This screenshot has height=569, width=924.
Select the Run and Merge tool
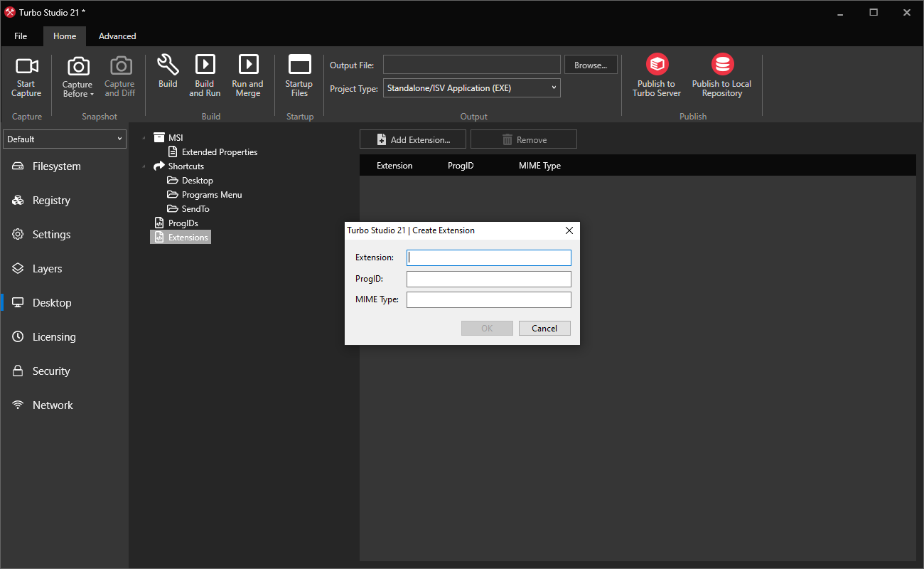(247, 75)
